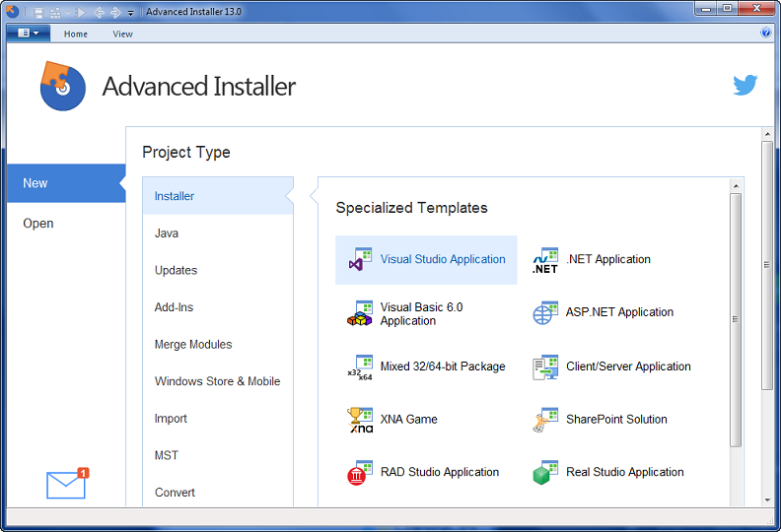
Task: Click the XNA Game trophy icon
Action: point(360,421)
